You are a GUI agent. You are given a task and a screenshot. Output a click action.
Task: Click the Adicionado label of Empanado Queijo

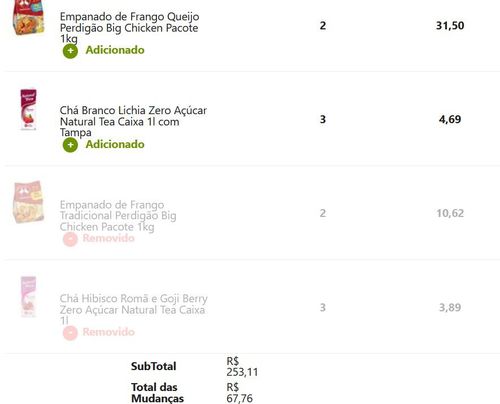pyautogui.click(x=115, y=50)
